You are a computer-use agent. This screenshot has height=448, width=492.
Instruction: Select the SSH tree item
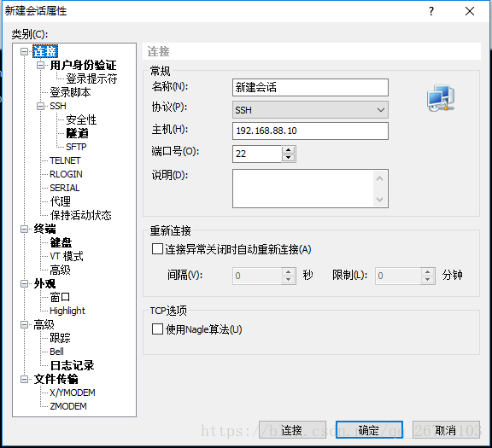click(x=58, y=106)
